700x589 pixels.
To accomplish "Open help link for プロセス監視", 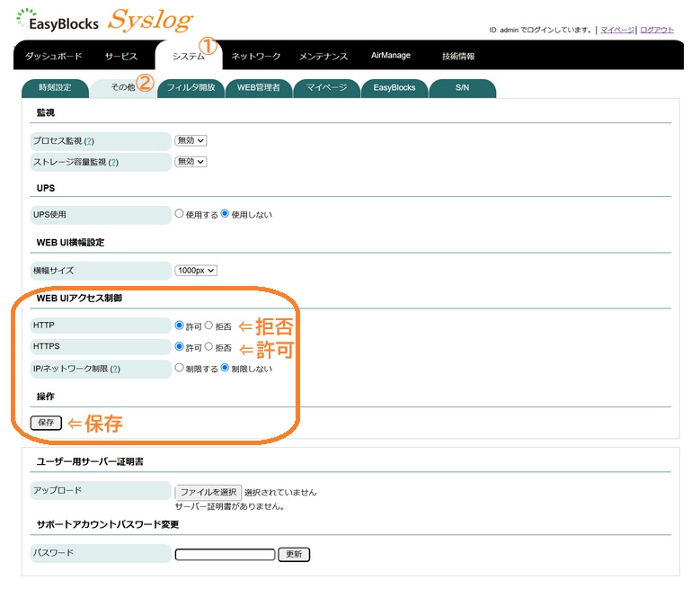I will click(89, 141).
